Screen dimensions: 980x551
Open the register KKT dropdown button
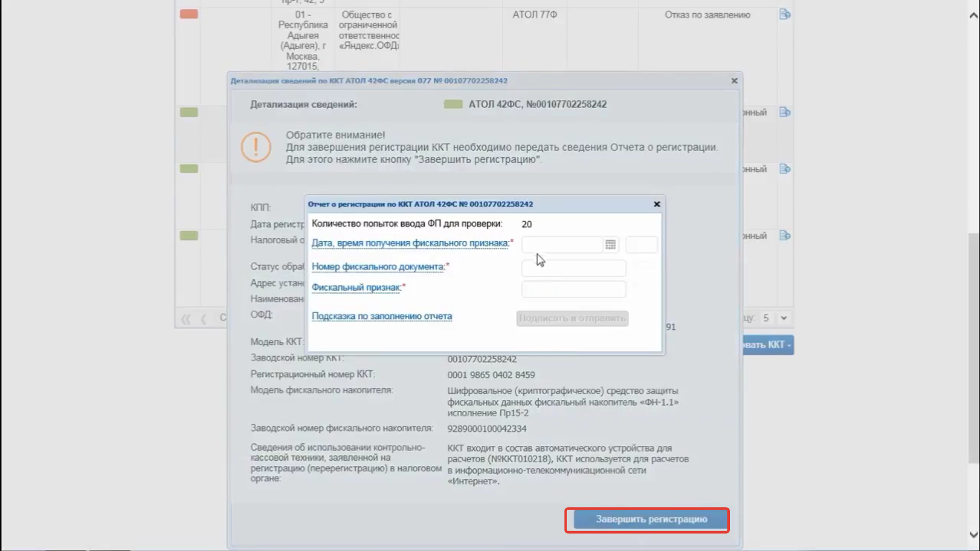pyautogui.click(x=767, y=345)
